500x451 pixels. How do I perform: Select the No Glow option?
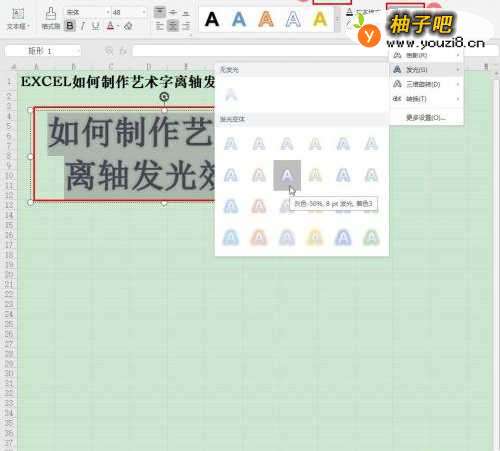pyautogui.click(x=231, y=95)
